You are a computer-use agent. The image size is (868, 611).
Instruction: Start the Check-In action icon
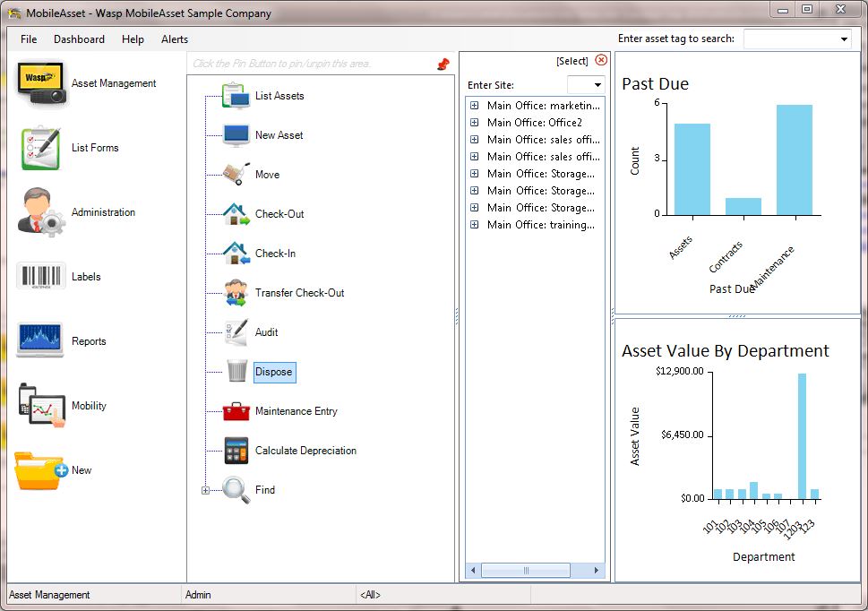[236, 254]
